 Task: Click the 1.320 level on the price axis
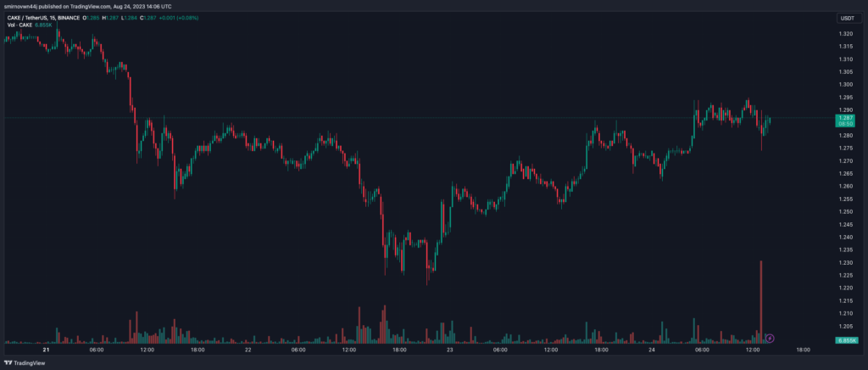point(846,34)
